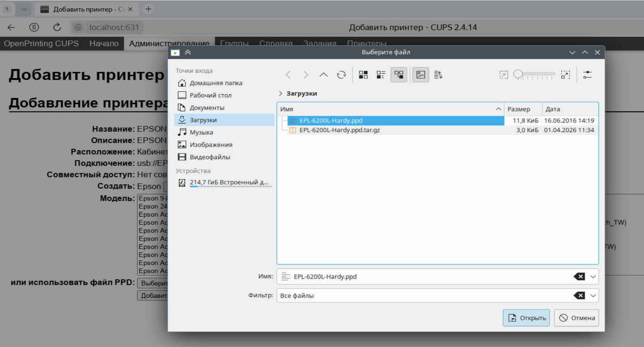The image size is (644, 347).
Task: Expand the Загрузки breadcrumb chevron
Action: point(281,93)
